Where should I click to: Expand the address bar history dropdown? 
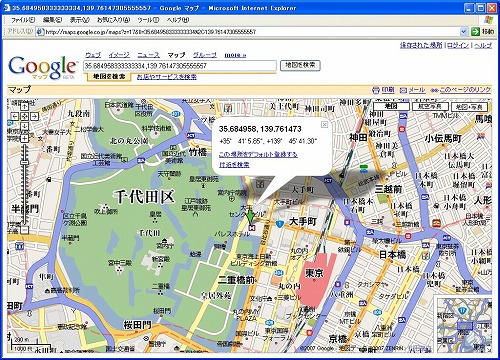pos(464,32)
